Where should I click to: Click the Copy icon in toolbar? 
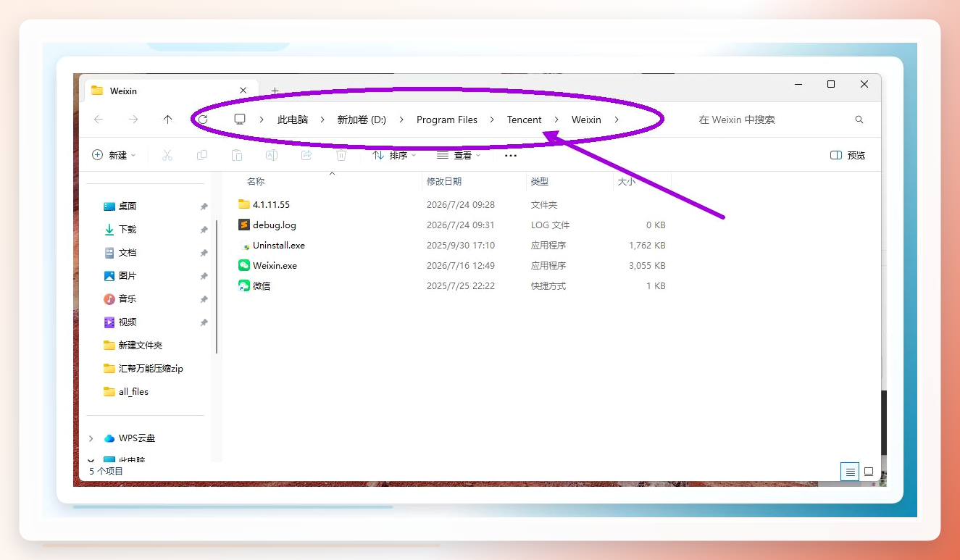click(202, 155)
